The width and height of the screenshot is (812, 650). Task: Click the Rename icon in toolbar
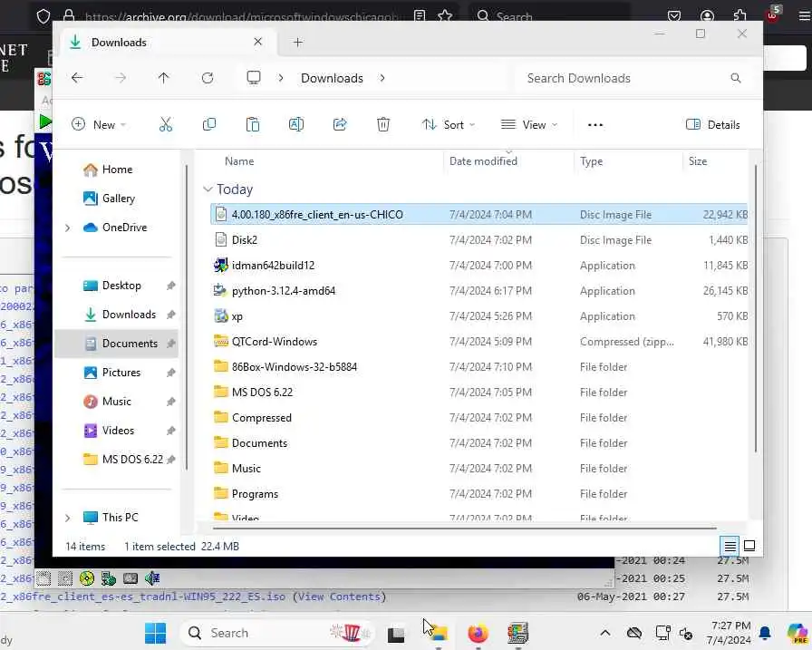(x=296, y=124)
